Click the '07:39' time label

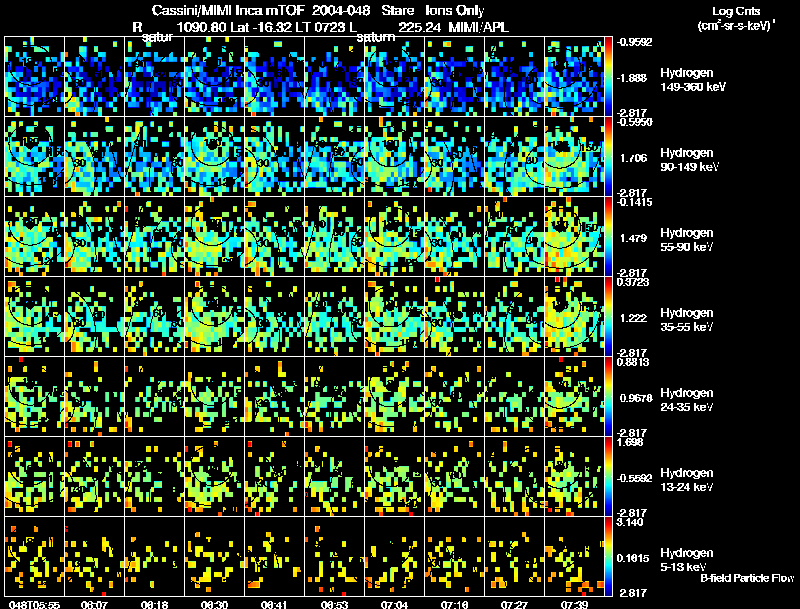574,605
